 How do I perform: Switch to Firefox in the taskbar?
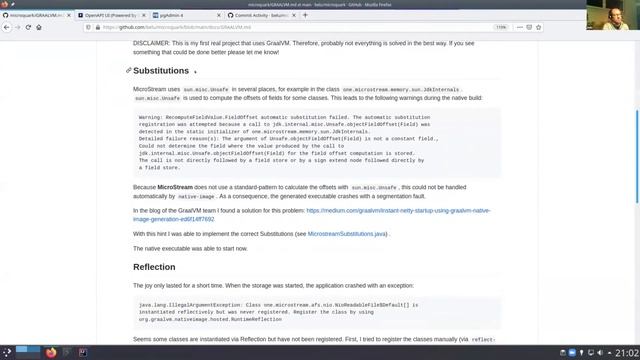click(51, 353)
